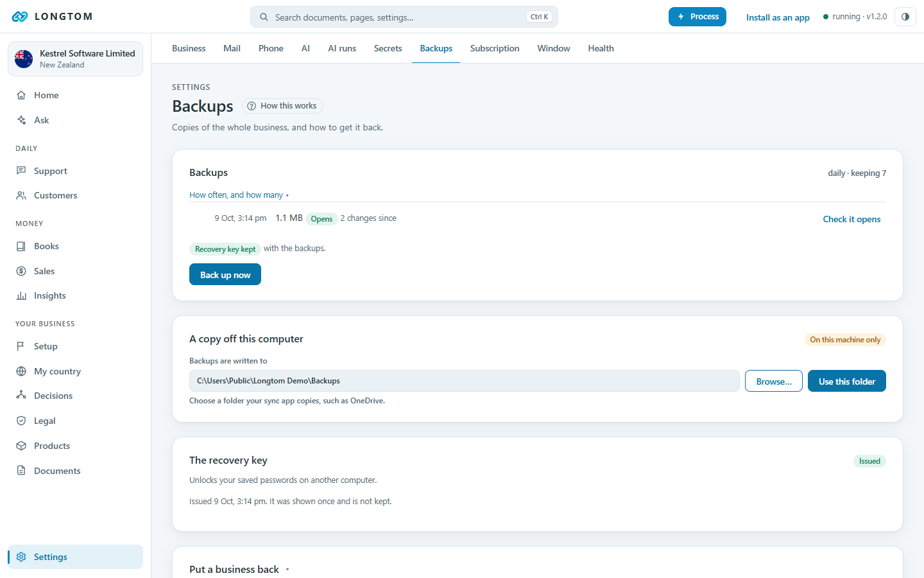Open the AI runs tab
Image resolution: width=924 pixels, height=578 pixels.
(x=342, y=48)
